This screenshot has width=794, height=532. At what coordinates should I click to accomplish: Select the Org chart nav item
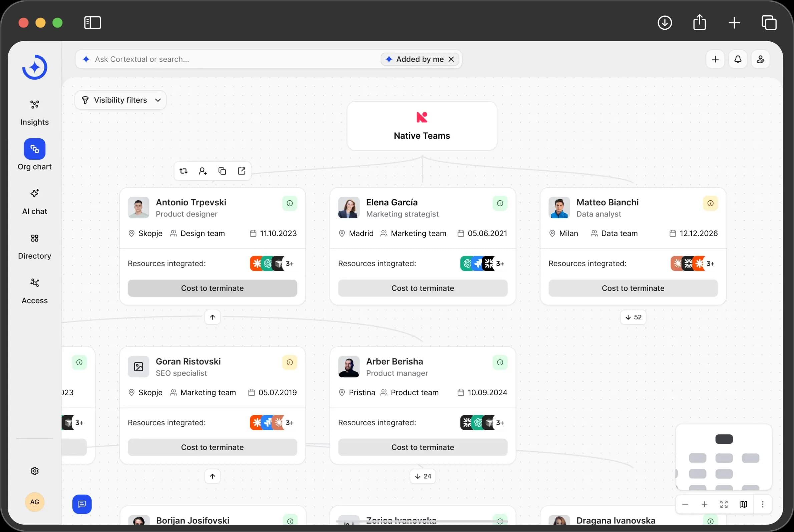click(35, 155)
